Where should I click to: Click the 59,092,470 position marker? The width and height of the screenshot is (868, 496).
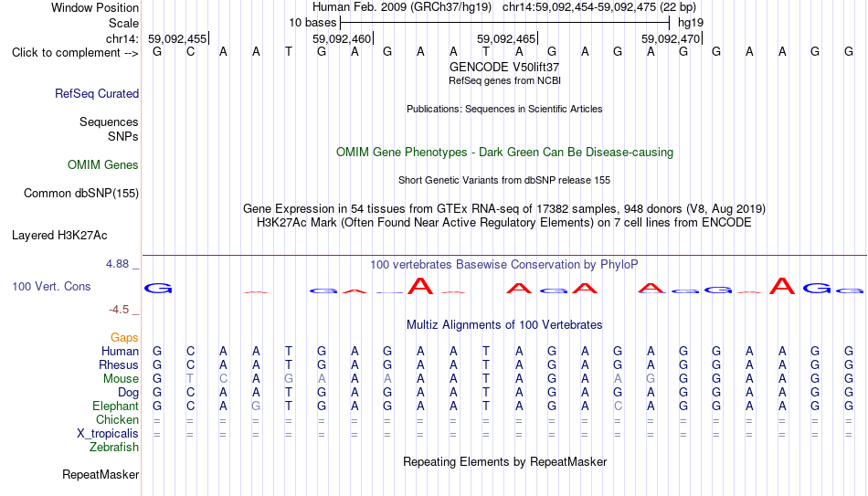(x=671, y=38)
